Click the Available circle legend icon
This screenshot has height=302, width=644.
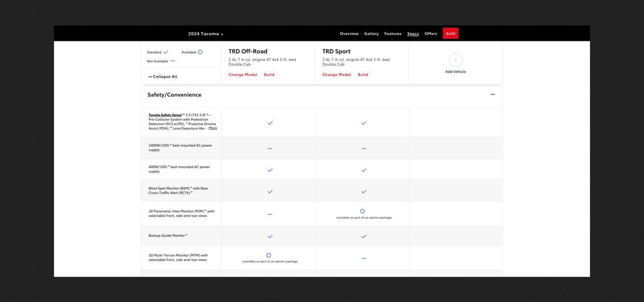[200, 52]
